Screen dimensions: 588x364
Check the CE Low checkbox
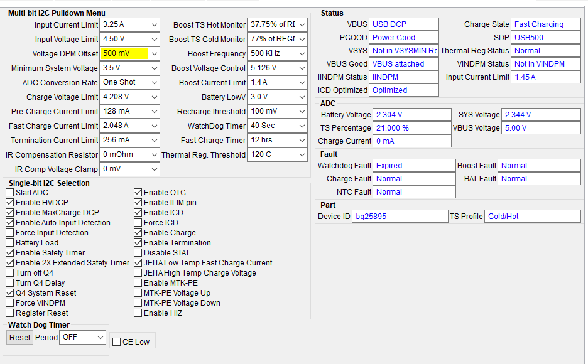click(117, 342)
